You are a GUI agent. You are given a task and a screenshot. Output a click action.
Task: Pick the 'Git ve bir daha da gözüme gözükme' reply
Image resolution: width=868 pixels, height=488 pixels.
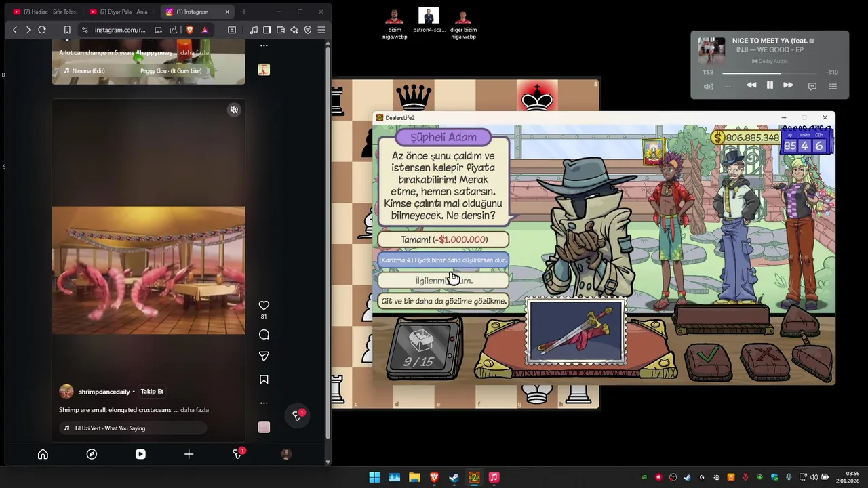[443, 301]
